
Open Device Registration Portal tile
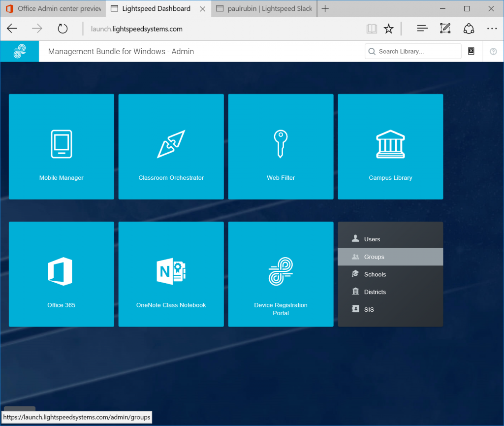[x=281, y=274]
